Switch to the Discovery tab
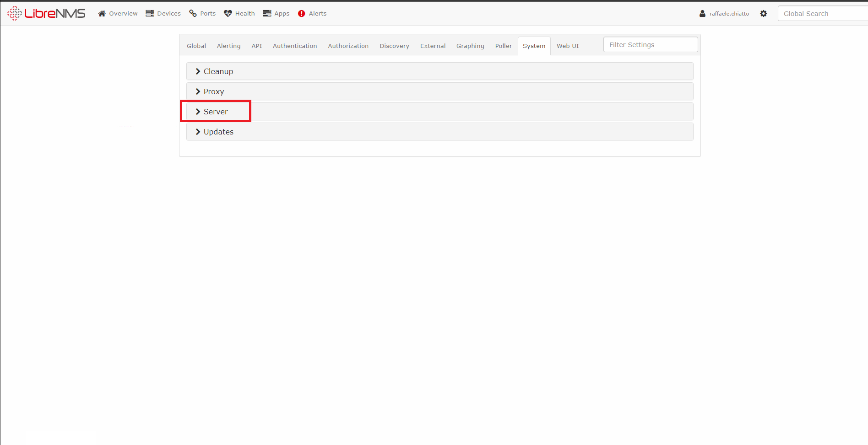The image size is (868, 445). coord(394,46)
